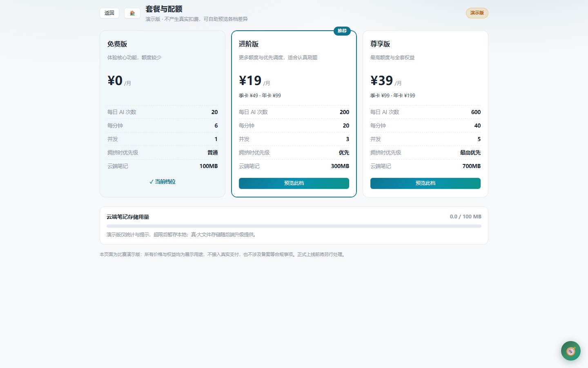The height and width of the screenshot is (368, 588).
Task: Click the 云端笔记存储用量 progress bar
Action: click(x=294, y=226)
